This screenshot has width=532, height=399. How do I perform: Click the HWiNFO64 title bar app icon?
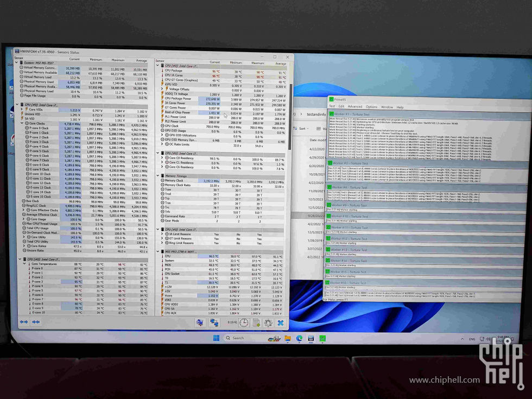17,52
